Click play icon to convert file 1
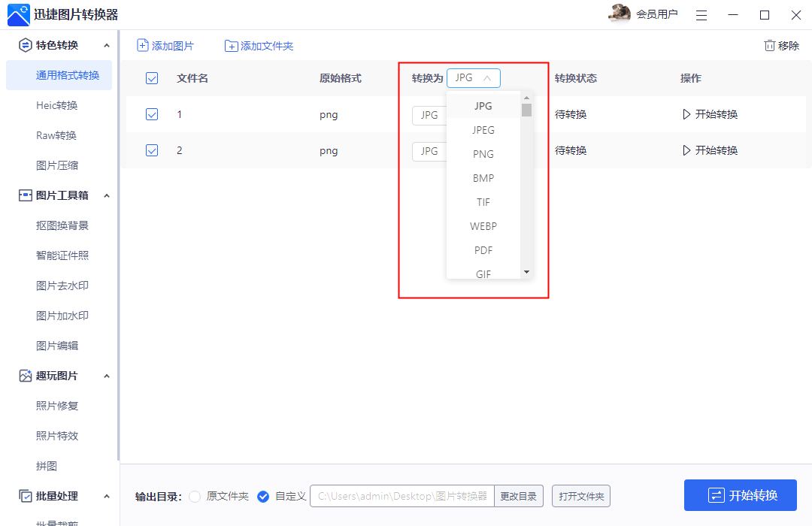Viewport: 812px width, 526px height. 686,115
